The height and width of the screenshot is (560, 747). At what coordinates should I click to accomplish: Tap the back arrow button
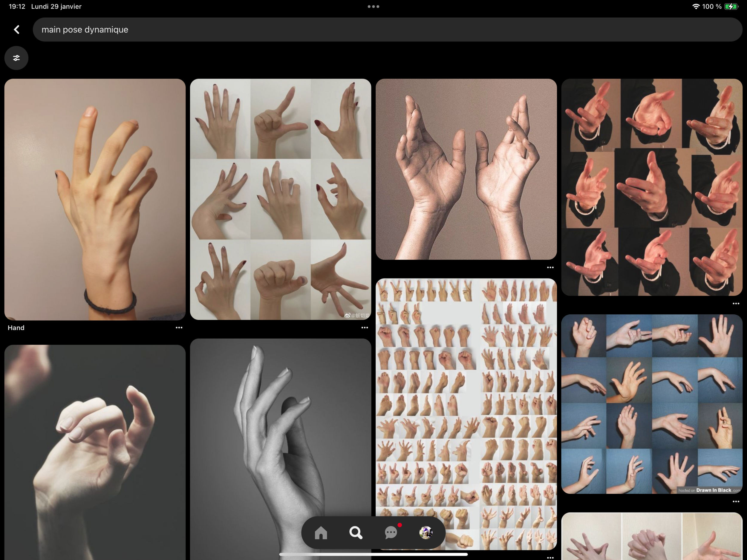16,30
